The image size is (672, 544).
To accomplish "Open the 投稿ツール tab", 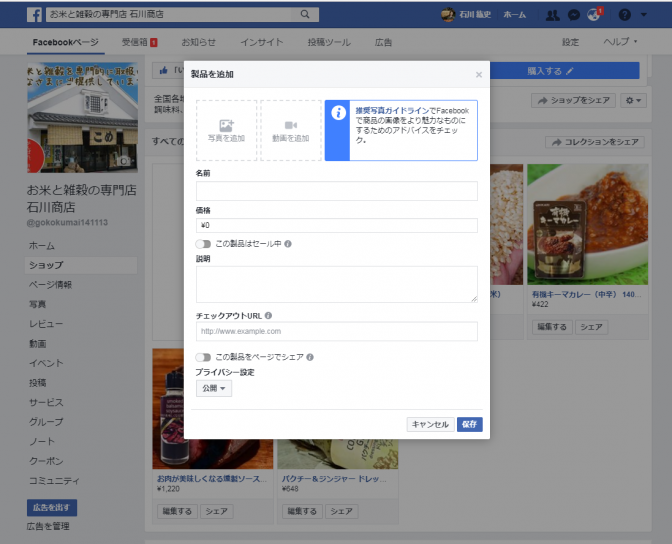I will point(329,42).
